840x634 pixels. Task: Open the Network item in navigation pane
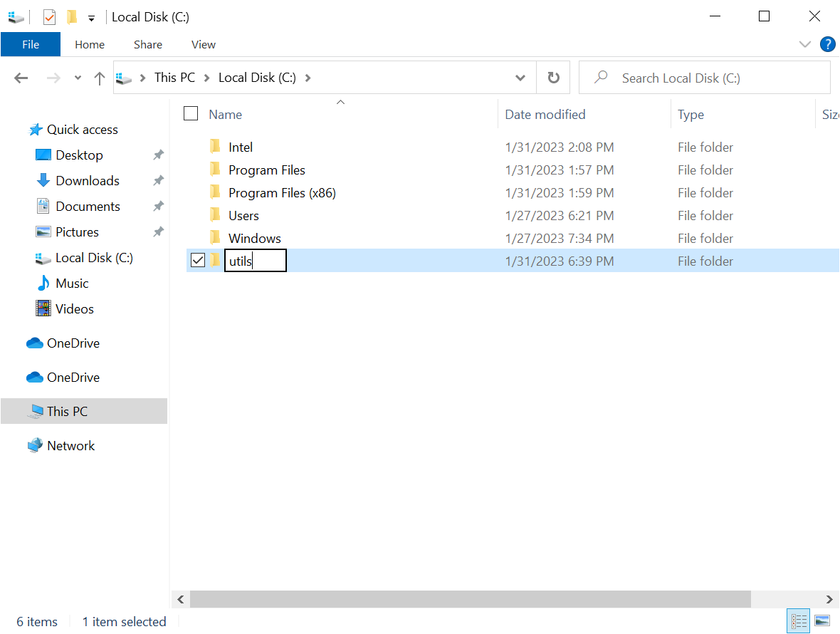coord(70,445)
